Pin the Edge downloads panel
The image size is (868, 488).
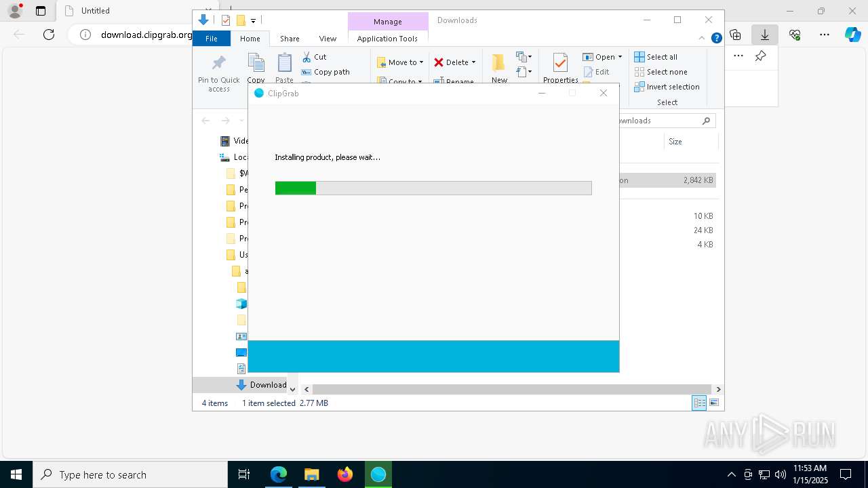click(x=761, y=56)
